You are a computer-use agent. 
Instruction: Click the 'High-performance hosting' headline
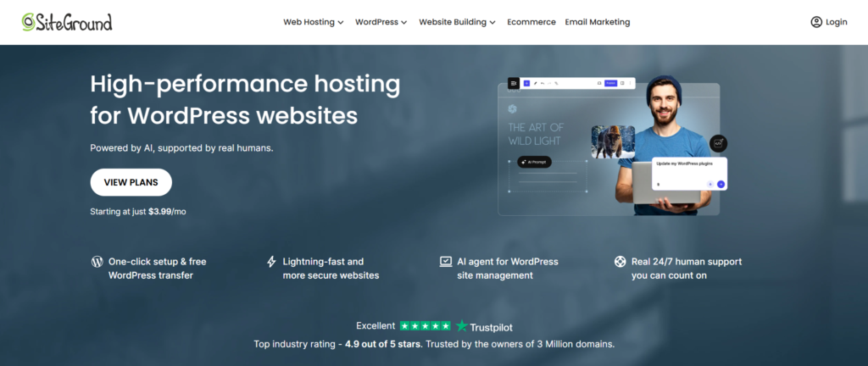[245, 84]
